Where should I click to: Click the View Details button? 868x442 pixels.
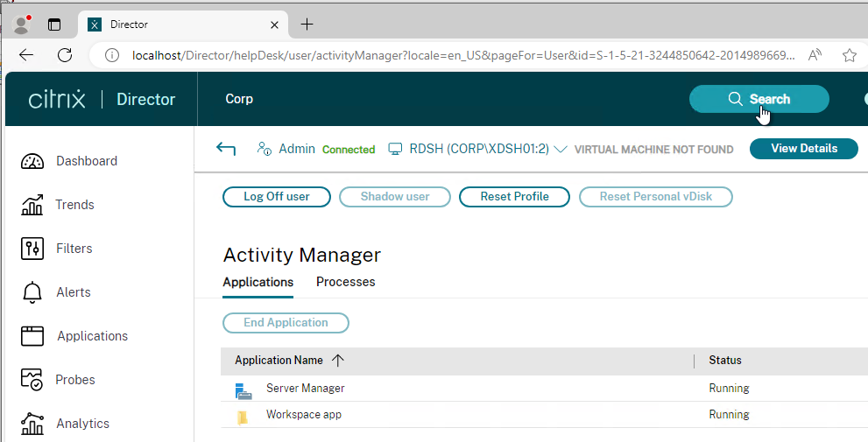(804, 149)
